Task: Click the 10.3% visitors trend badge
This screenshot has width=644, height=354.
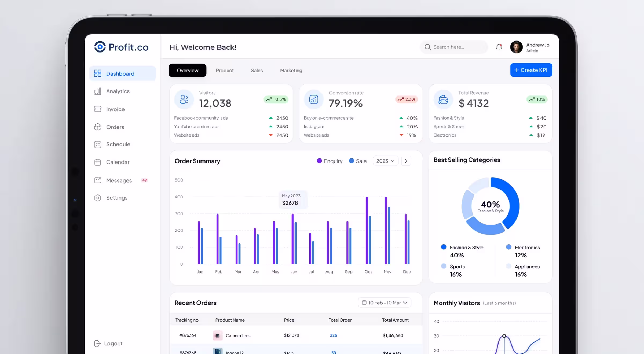Action: 276,99
